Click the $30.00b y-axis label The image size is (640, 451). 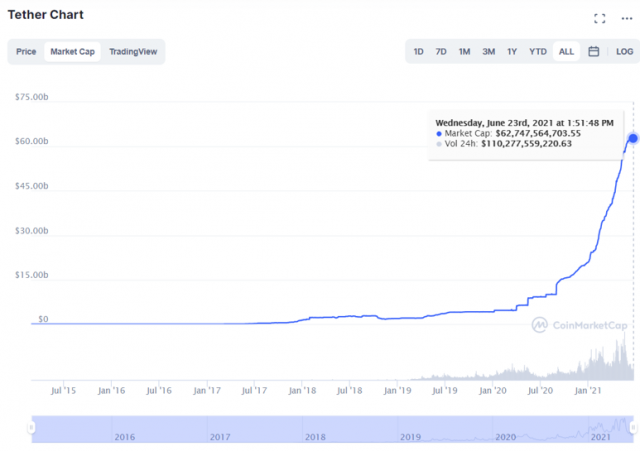click(x=31, y=231)
